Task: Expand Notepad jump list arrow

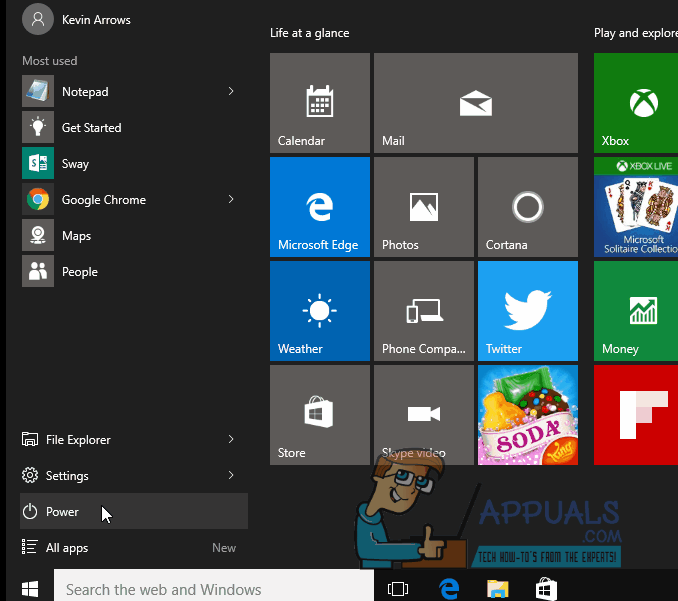Action: coord(231,91)
